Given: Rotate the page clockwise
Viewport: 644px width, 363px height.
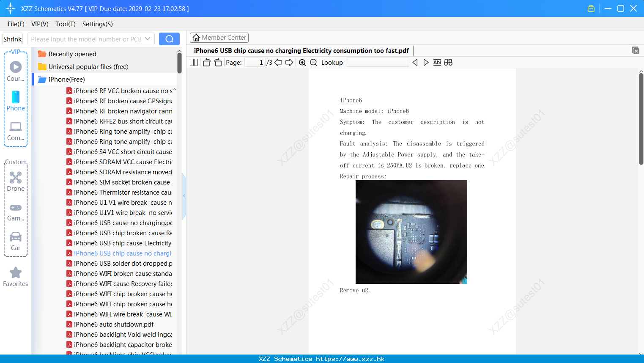Looking at the screenshot, I should point(218,62).
